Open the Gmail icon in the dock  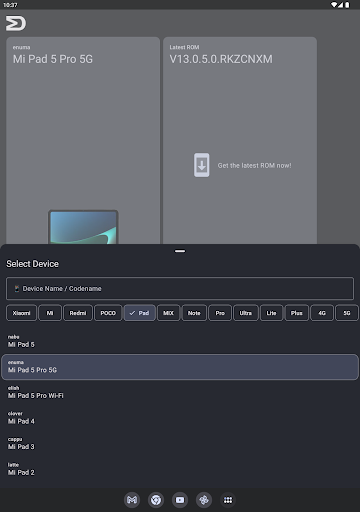click(x=132, y=500)
